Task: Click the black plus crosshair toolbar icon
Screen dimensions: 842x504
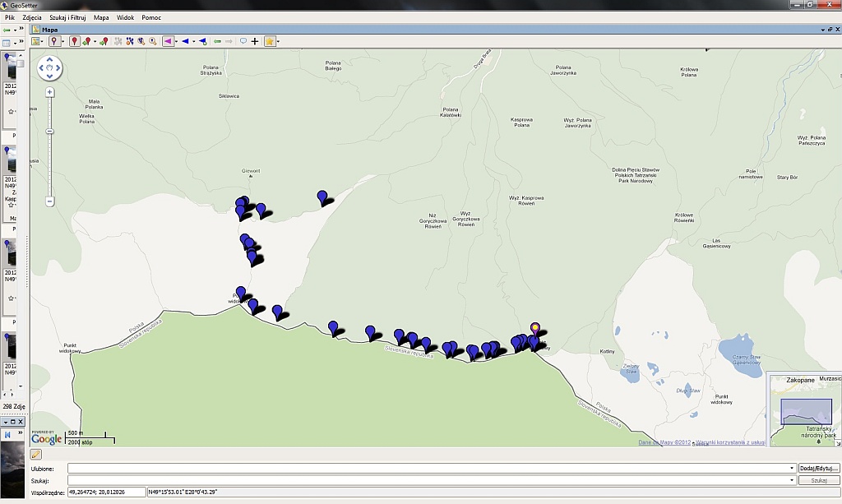Action: pos(255,41)
